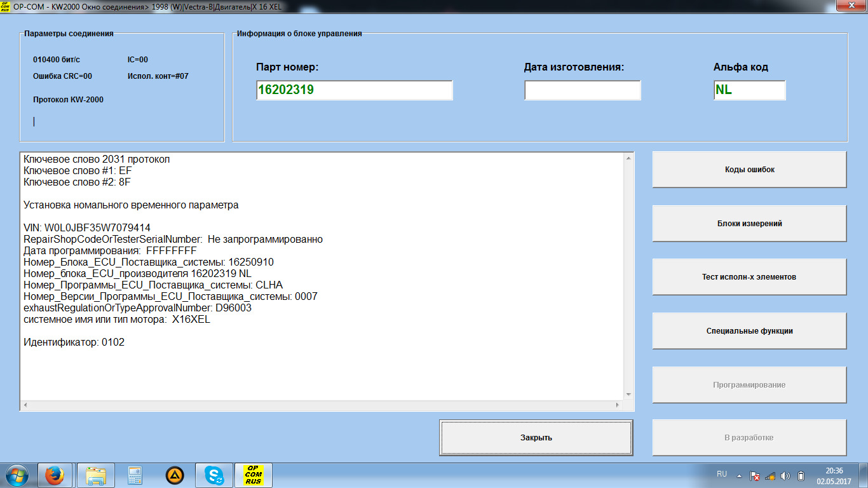Screen dimensions: 868x488
Task: Open the battery status tray icon
Action: click(x=801, y=475)
